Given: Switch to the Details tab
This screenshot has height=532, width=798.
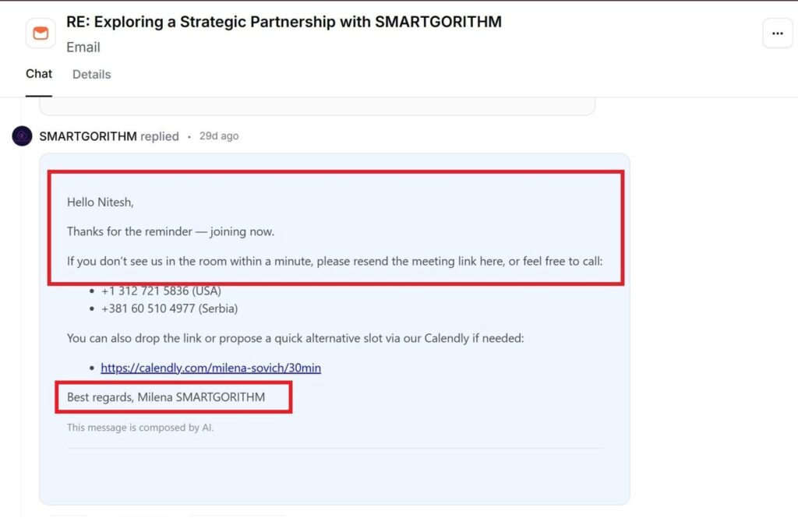Looking at the screenshot, I should (92, 74).
